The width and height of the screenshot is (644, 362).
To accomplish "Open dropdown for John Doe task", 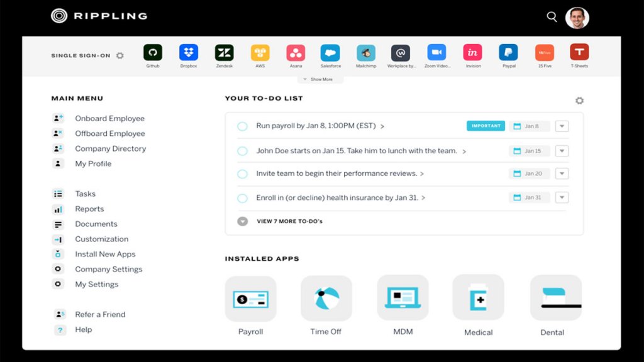I will [x=562, y=151].
